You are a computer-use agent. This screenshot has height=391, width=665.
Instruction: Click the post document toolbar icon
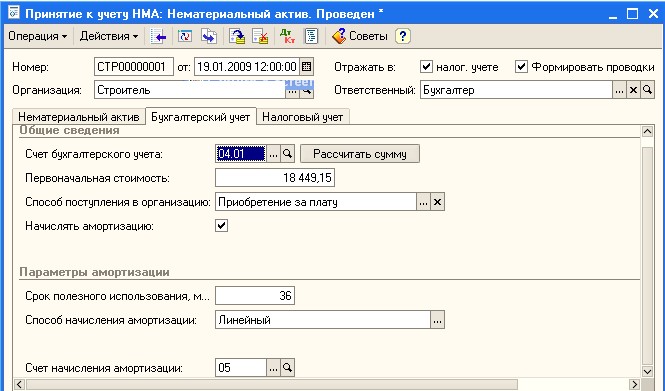point(237,36)
